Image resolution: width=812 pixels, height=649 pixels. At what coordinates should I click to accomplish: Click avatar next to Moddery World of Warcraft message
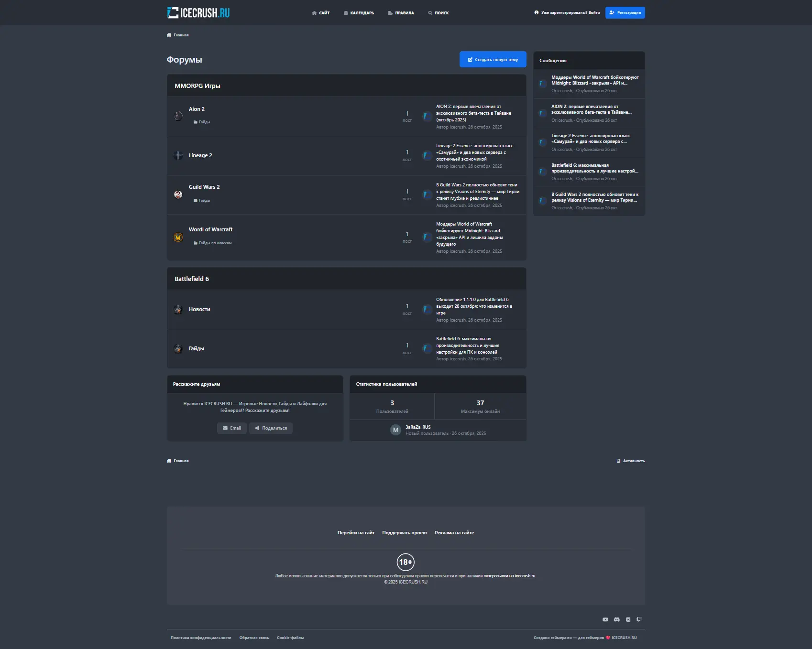(543, 84)
